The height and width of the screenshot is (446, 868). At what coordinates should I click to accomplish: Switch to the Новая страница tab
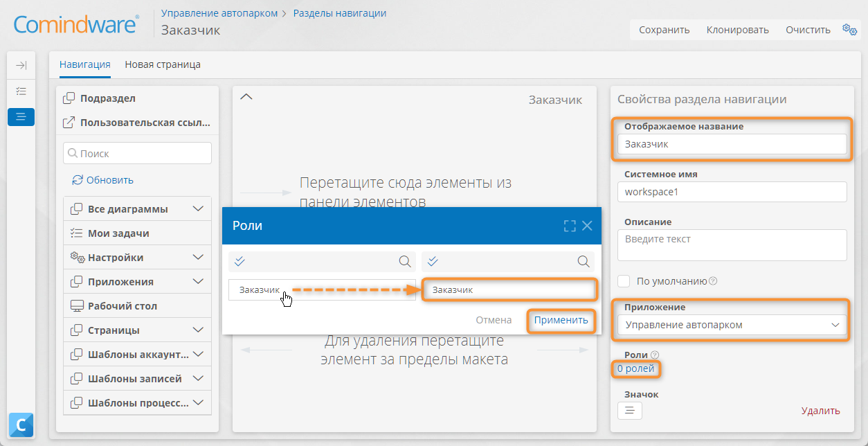point(163,64)
